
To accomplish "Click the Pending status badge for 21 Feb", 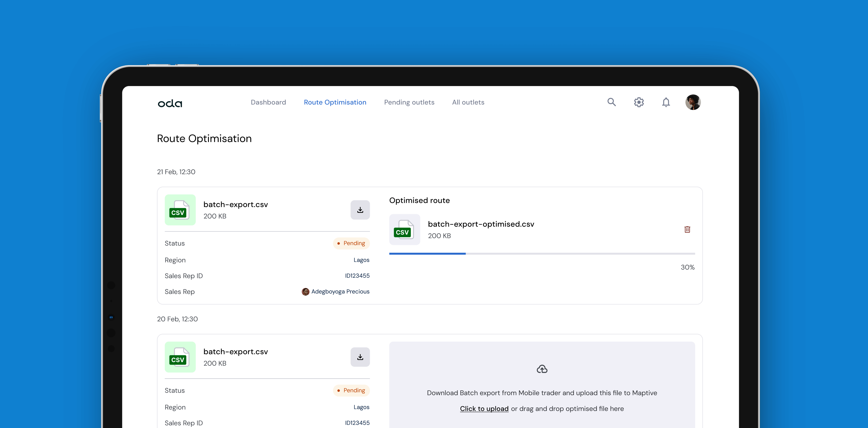I will [351, 243].
